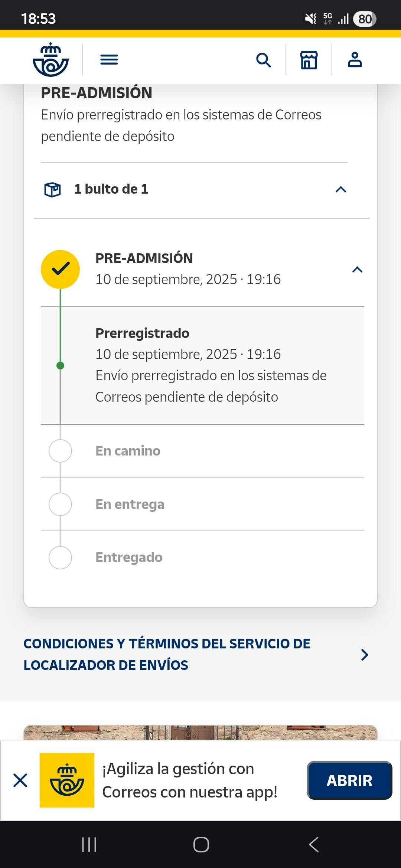Tap the Android home navigation button
The height and width of the screenshot is (868, 401).
(x=201, y=845)
